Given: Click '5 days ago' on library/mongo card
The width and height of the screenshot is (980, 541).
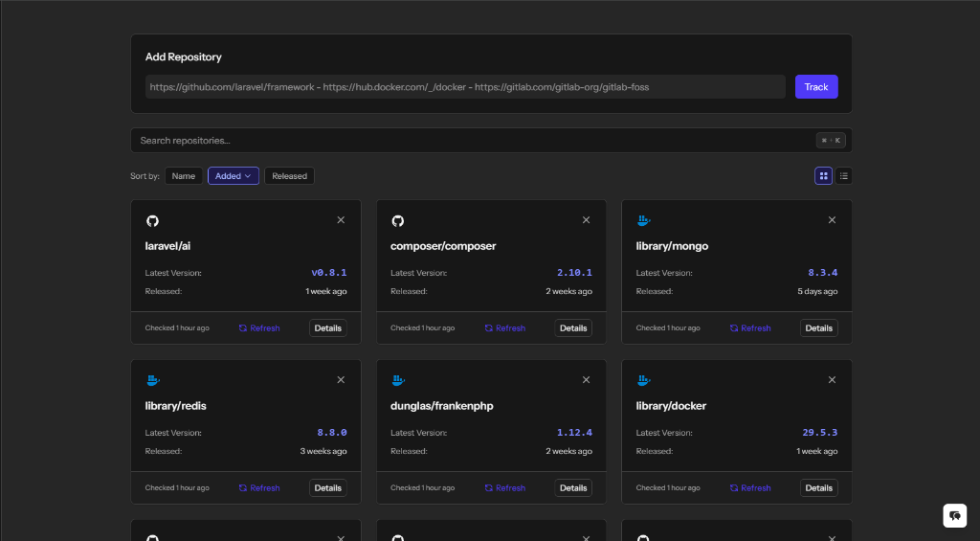Looking at the screenshot, I should pos(817,291).
